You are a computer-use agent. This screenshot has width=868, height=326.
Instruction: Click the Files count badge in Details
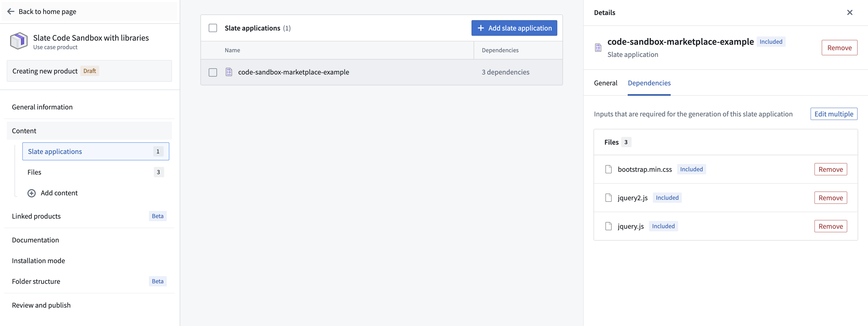click(626, 142)
